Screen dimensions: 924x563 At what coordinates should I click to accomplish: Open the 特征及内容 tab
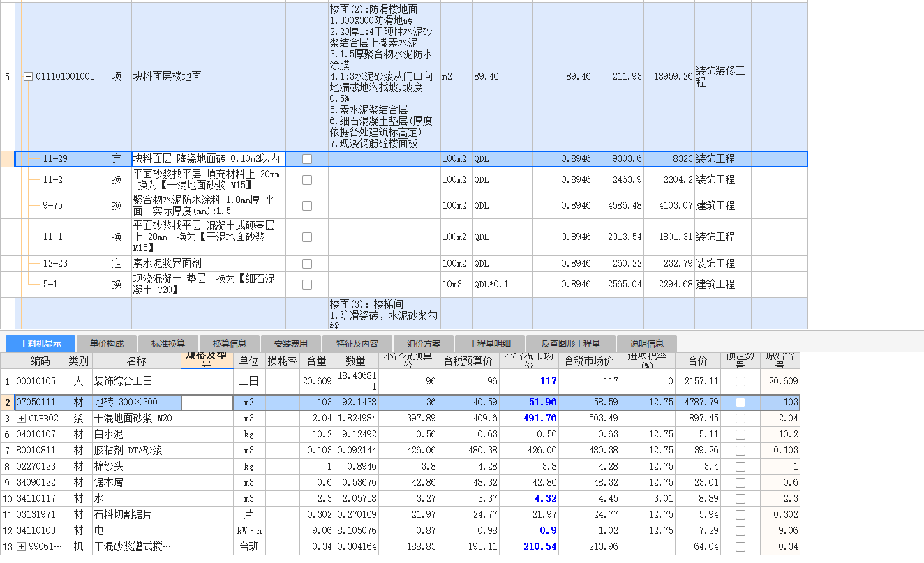click(x=357, y=344)
